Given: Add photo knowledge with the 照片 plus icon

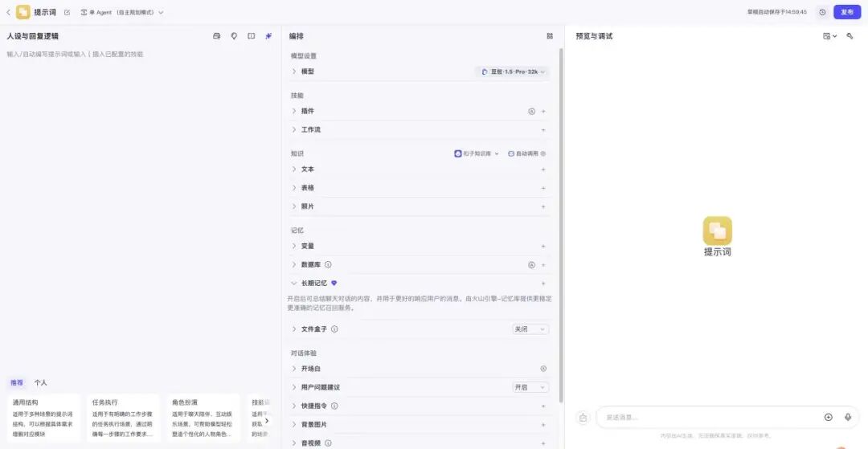Looking at the screenshot, I should coord(543,206).
